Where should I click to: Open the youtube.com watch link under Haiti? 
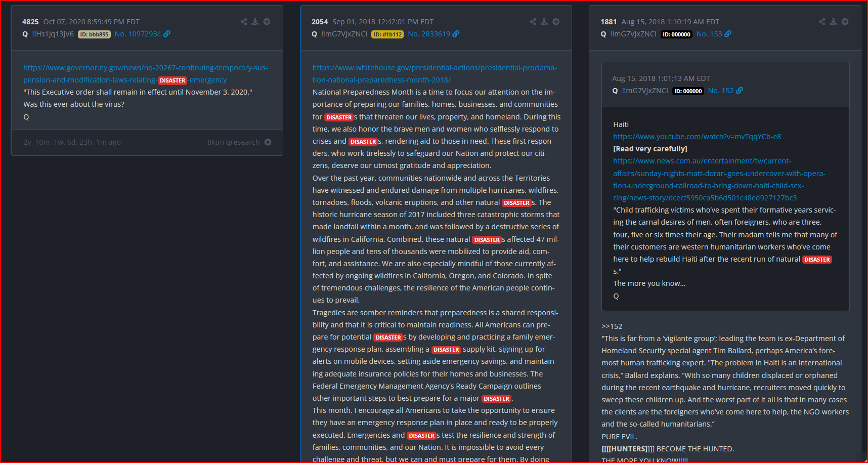(697, 137)
